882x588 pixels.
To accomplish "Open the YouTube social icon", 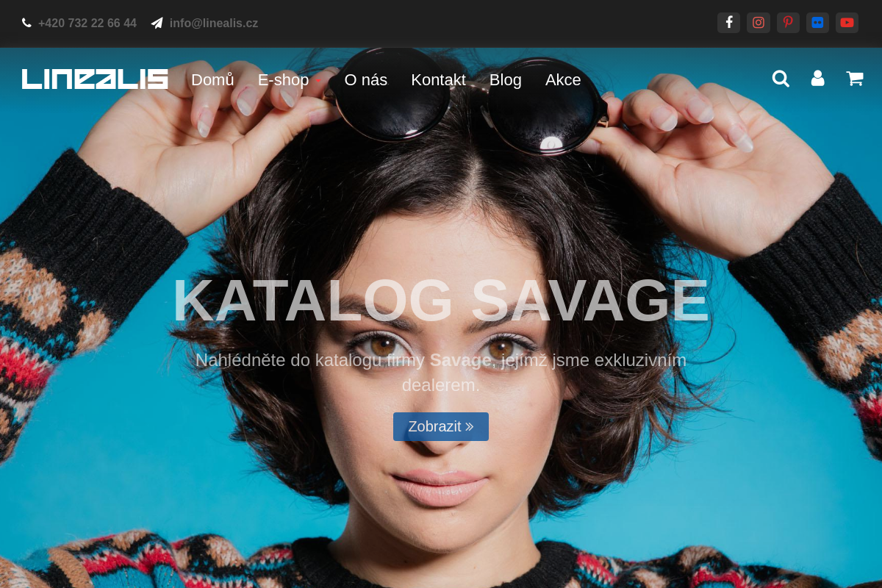I will click(847, 23).
